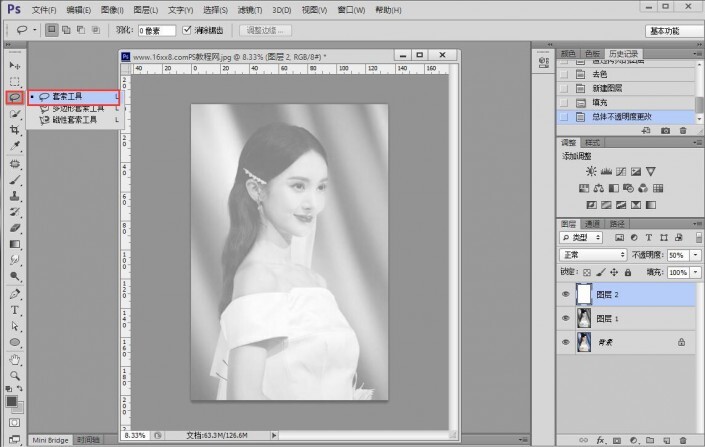Select the Rectangular Marquee tool

[x=15, y=80]
